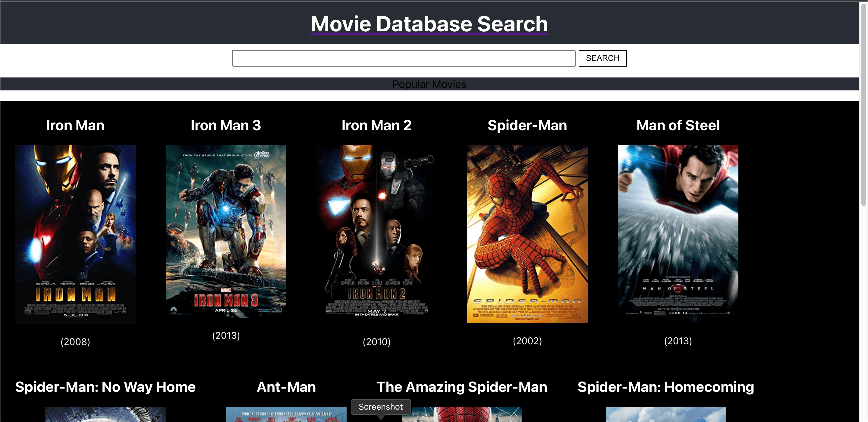
Task: Open the Man of Steel poster thumbnail
Action: tap(678, 234)
